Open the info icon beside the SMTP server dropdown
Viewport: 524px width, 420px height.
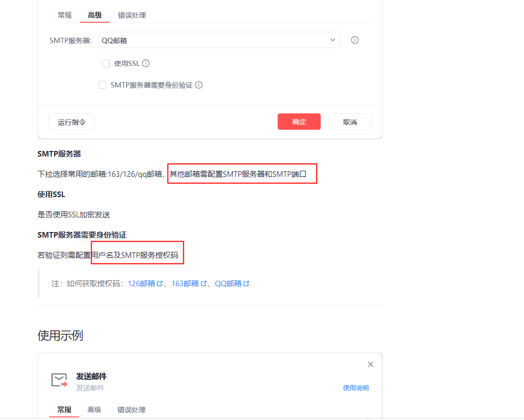[354, 40]
